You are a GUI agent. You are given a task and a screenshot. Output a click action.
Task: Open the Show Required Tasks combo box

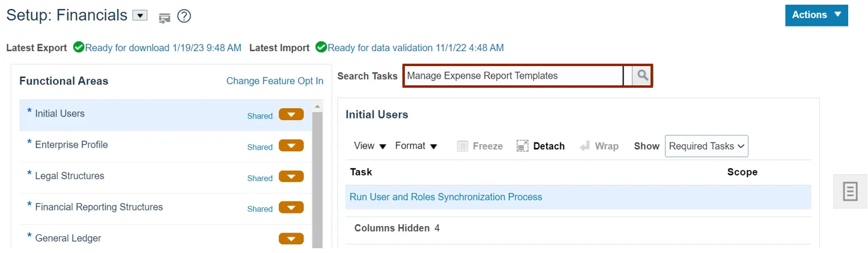[706, 146]
